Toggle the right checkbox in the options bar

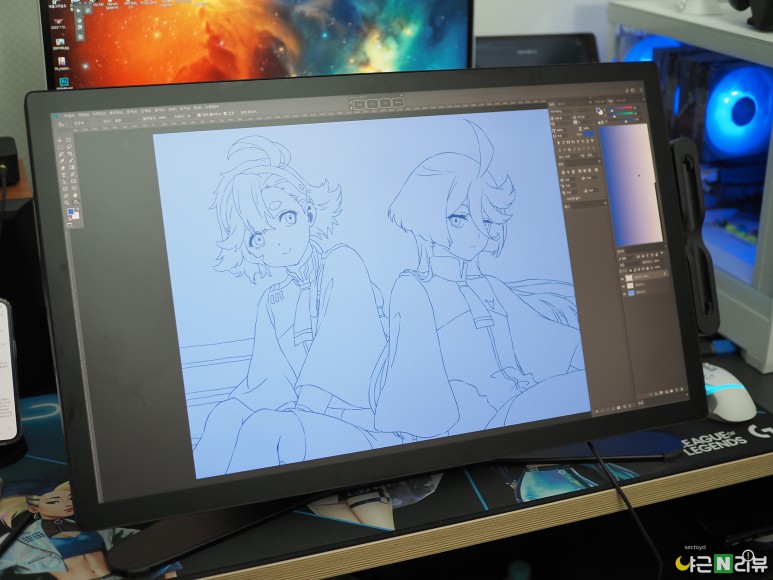tap(225, 113)
